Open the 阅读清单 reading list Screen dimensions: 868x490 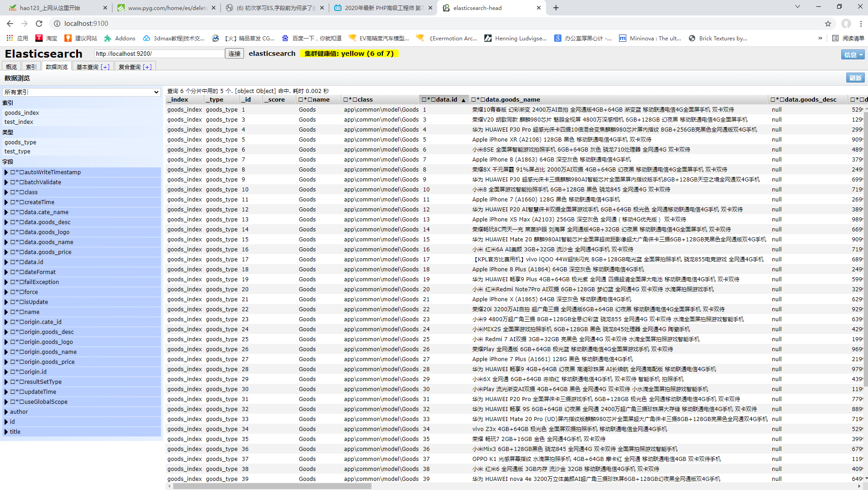[x=848, y=38]
